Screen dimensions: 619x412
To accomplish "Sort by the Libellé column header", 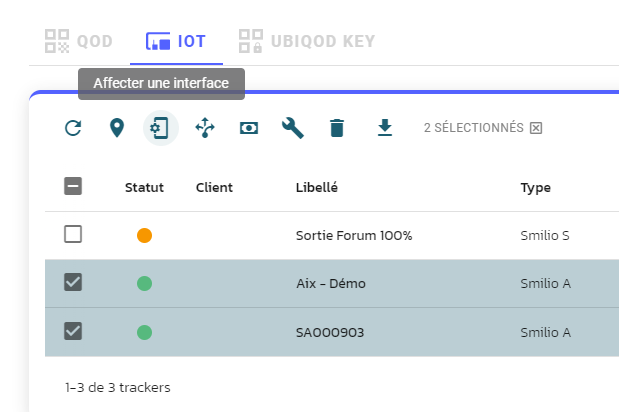I will pyautogui.click(x=317, y=187).
